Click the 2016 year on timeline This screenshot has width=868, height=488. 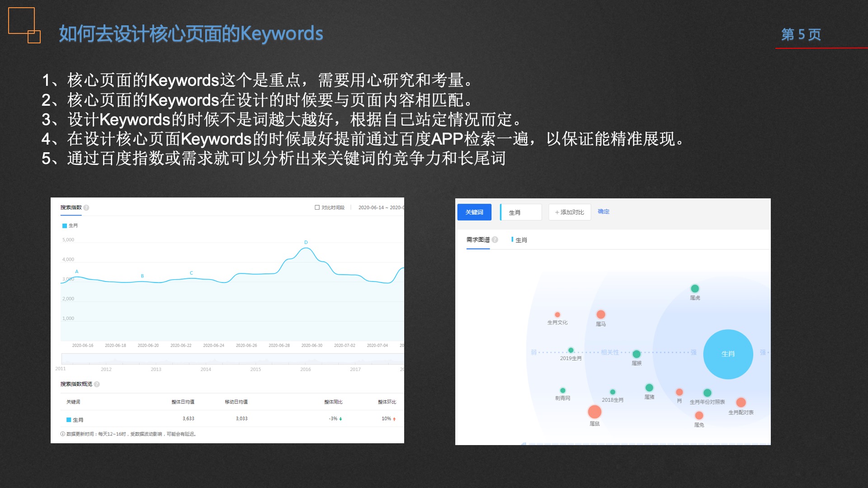tap(306, 369)
